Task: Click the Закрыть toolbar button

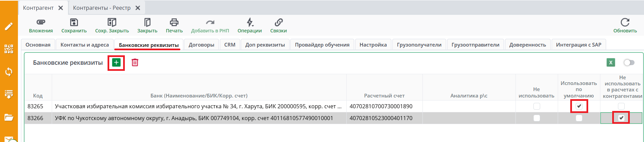Action: coord(147,23)
